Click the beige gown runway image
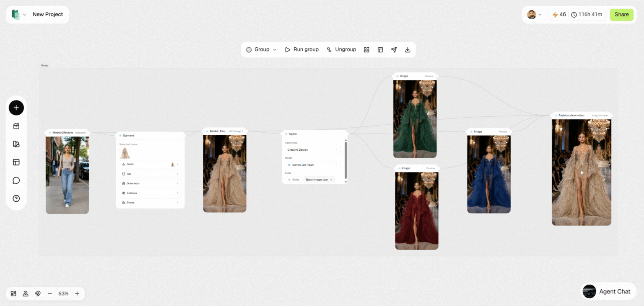The width and height of the screenshot is (644, 306). click(x=225, y=173)
